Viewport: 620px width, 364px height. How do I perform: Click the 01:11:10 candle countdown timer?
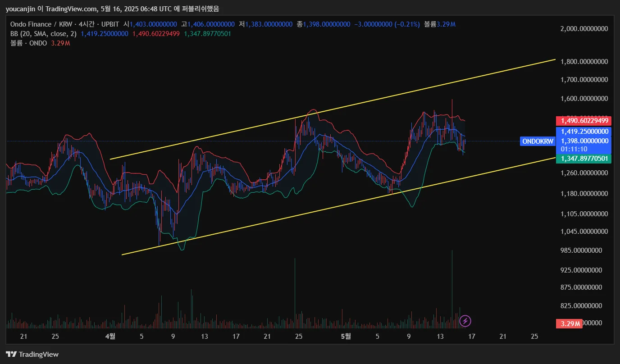(x=574, y=149)
